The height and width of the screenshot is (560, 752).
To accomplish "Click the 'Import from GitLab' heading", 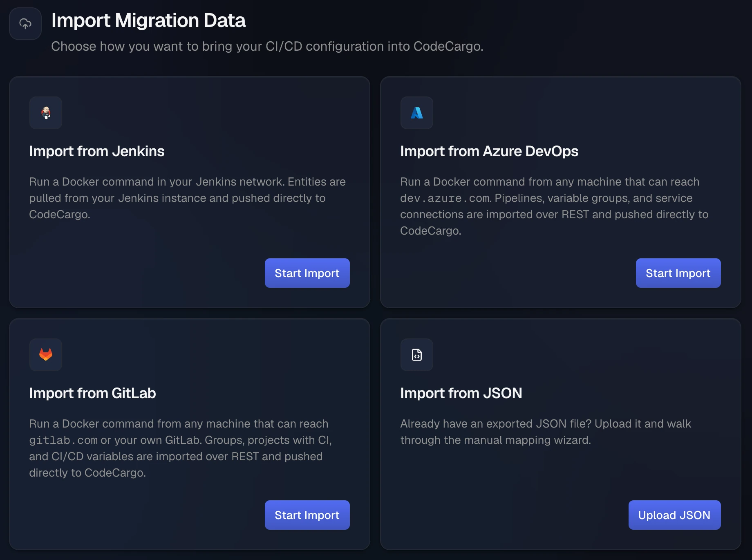I will point(92,393).
